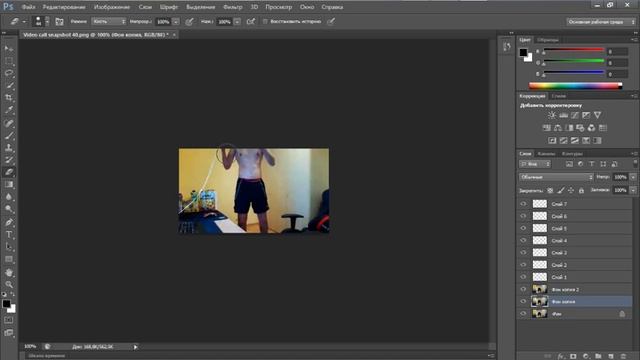
Task: Enable Восстановить историю checkbox
Action: click(265, 21)
